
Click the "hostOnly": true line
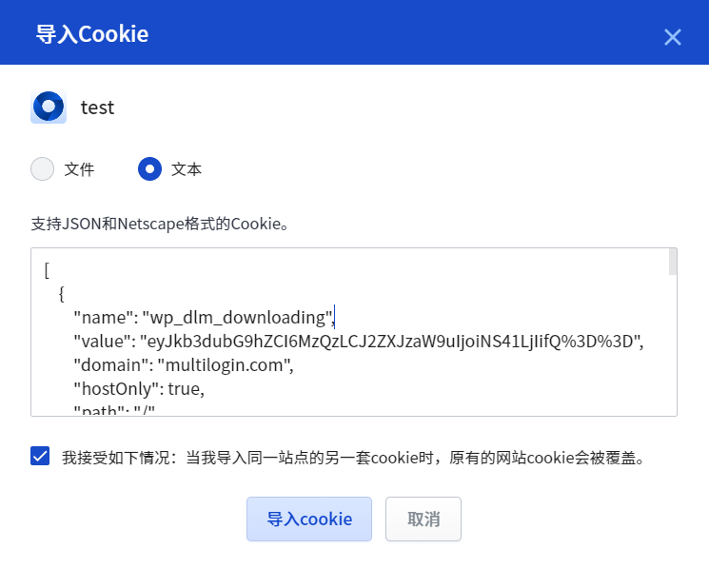point(139,389)
